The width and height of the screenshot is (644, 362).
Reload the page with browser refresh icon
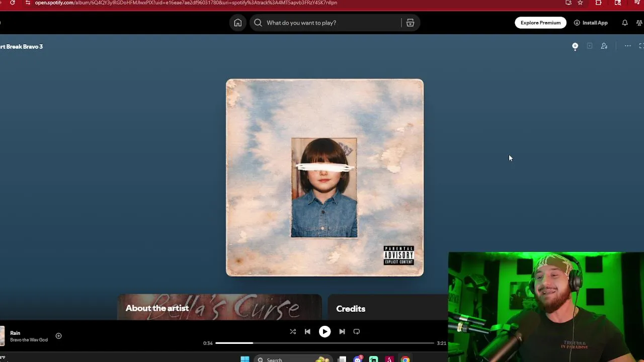coord(13,3)
